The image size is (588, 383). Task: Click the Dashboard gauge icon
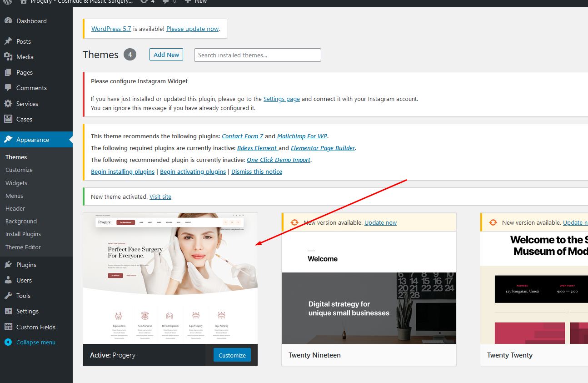(8, 21)
